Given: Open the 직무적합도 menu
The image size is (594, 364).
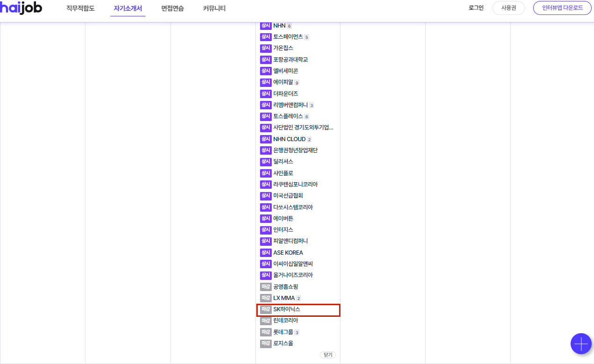Looking at the screenshot, I should tap(80, 8).
